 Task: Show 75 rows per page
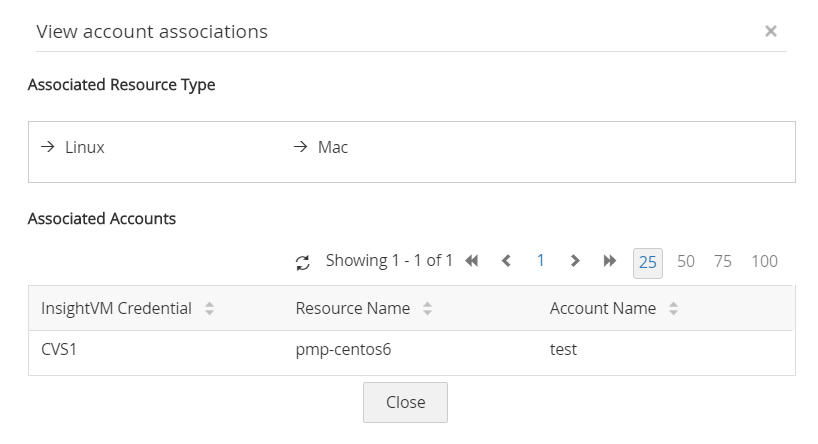(x=723, y=261)
